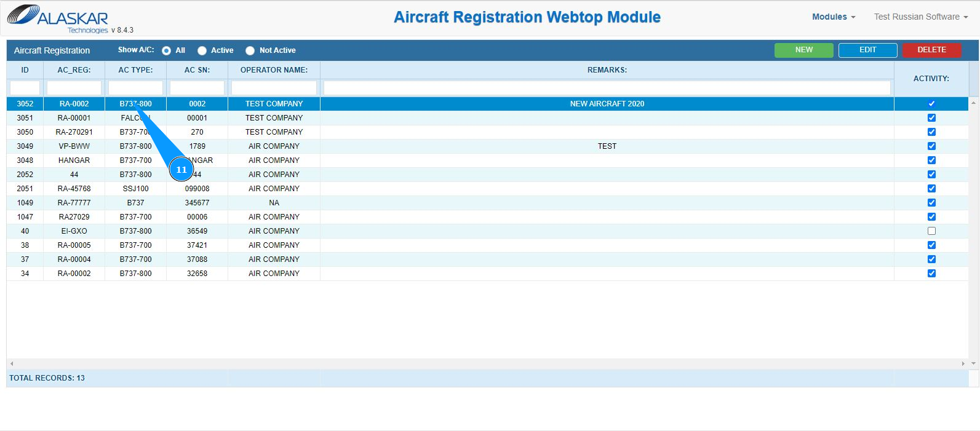Viewport: 980px width, 431px height.
Task: Click the scroll-down arrow of the table
Action: point(973,363)
